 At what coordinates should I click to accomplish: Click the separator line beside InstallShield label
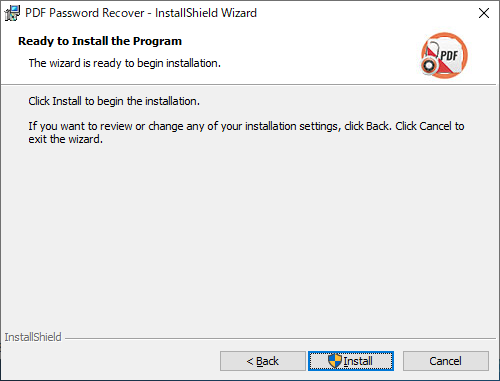click(x=280, y=339)
